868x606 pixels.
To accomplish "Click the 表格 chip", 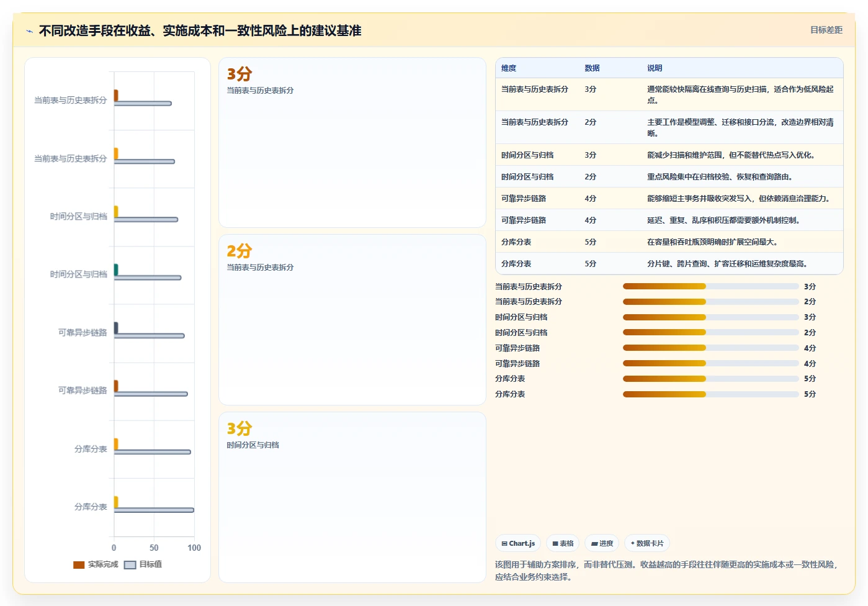I will pyautogui.click(x=563, y=543).
